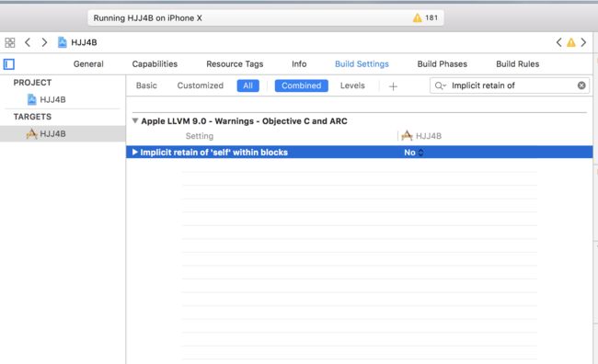The height and width of the screenshot is (364, 598).
Task: Open the related items grid icon
Action: [9, 42]
